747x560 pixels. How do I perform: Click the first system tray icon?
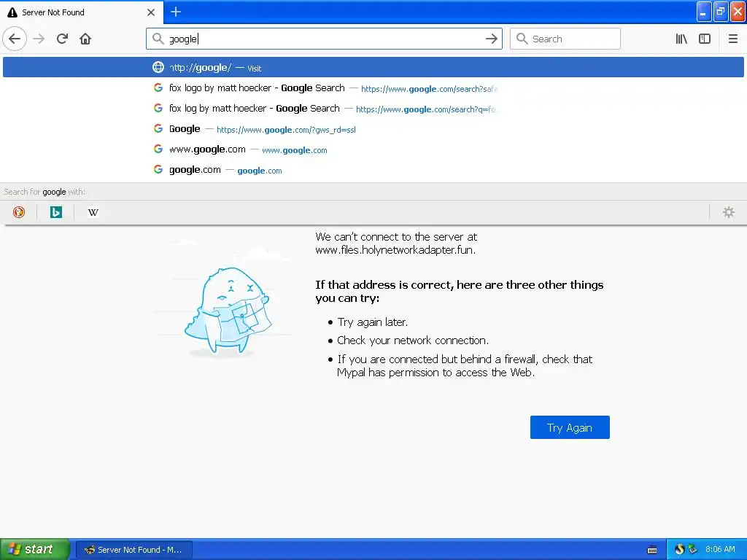point(679,549)
